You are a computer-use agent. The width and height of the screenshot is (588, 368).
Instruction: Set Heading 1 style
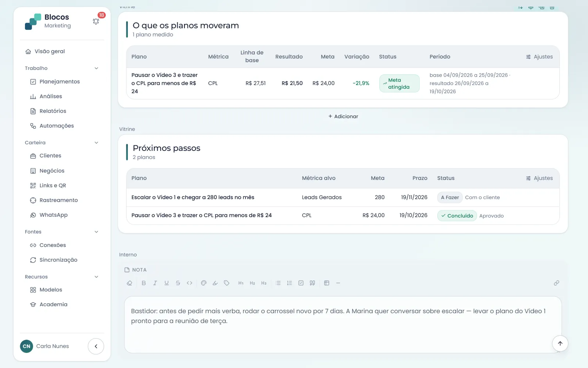pyautogui.click(x=241, y=283)
